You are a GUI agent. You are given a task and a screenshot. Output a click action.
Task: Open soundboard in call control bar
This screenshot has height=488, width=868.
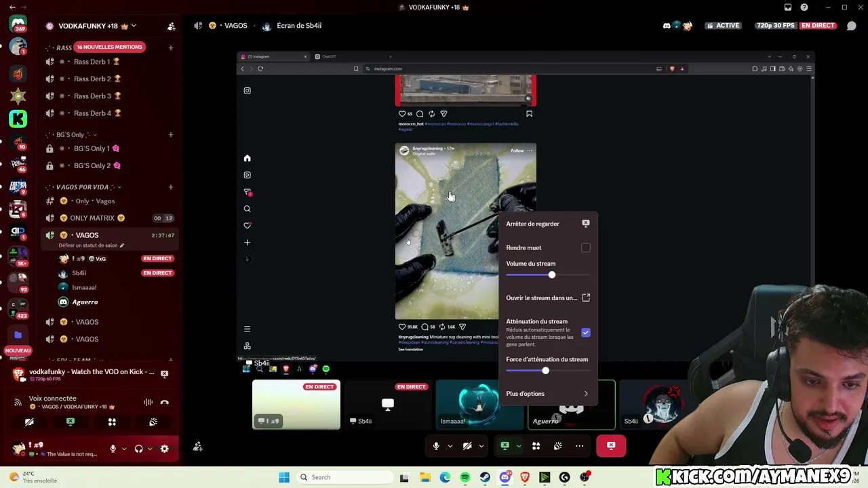click(x=557, y=445)
